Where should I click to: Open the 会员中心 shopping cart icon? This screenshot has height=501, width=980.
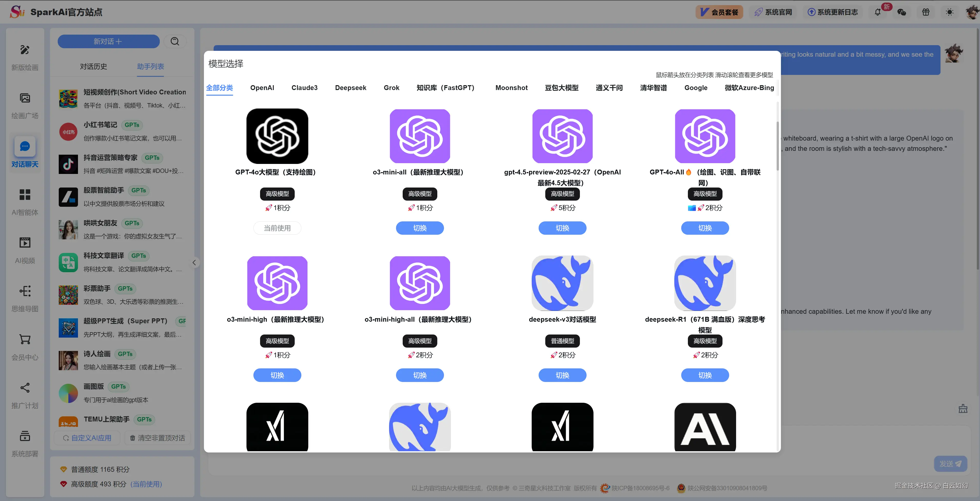pos(25,339)
